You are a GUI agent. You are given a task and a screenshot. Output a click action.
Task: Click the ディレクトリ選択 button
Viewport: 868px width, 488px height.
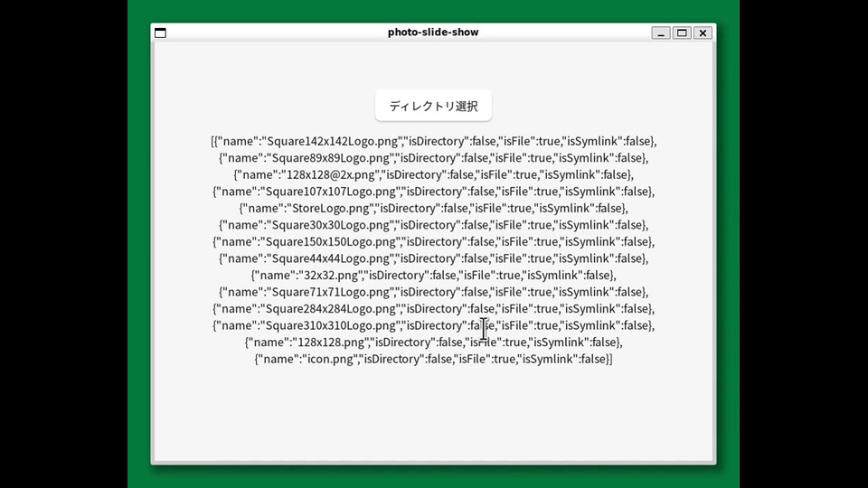pyautogui.click(x=433, y=106)
